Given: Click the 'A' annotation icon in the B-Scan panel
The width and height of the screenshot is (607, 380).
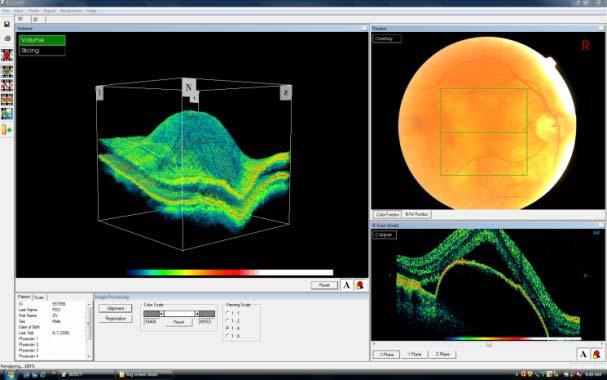Looking at the screenshot, I should (x=583, y=354).
